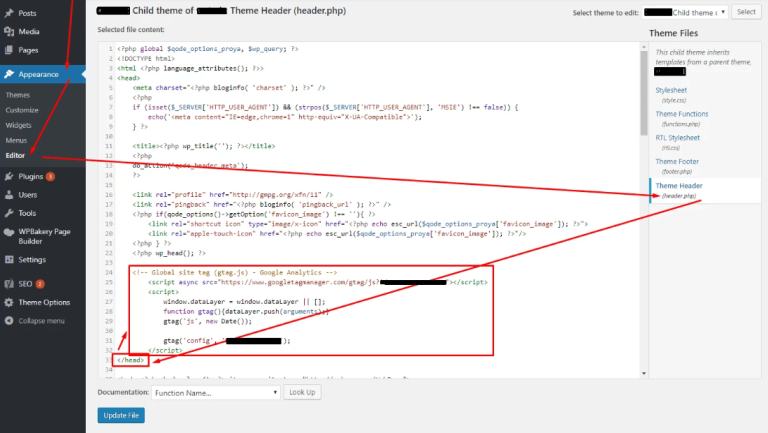768x433 pixels.
Task: Click the code editor scrollbar thumb
Action: 644,93
